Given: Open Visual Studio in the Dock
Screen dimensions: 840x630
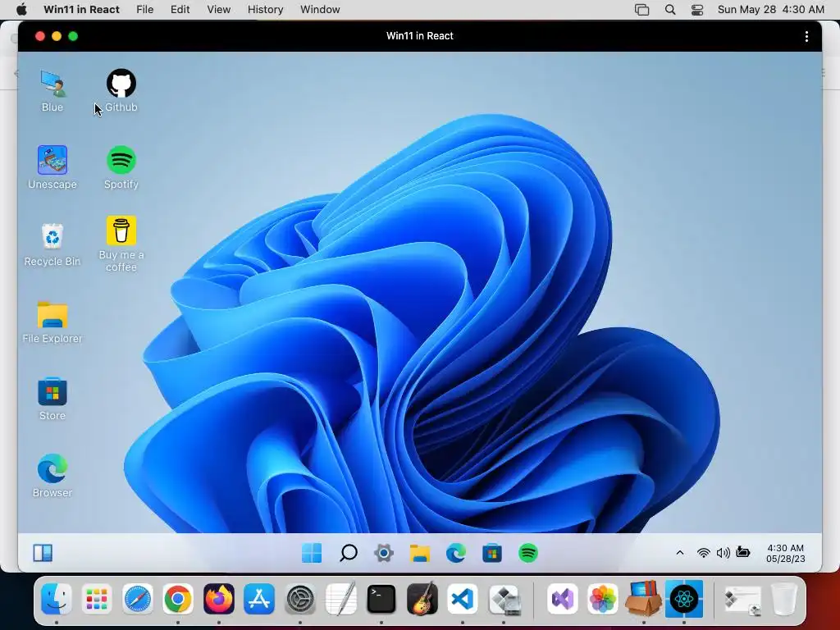Looking at the screenshot, I should pos(562,598).
